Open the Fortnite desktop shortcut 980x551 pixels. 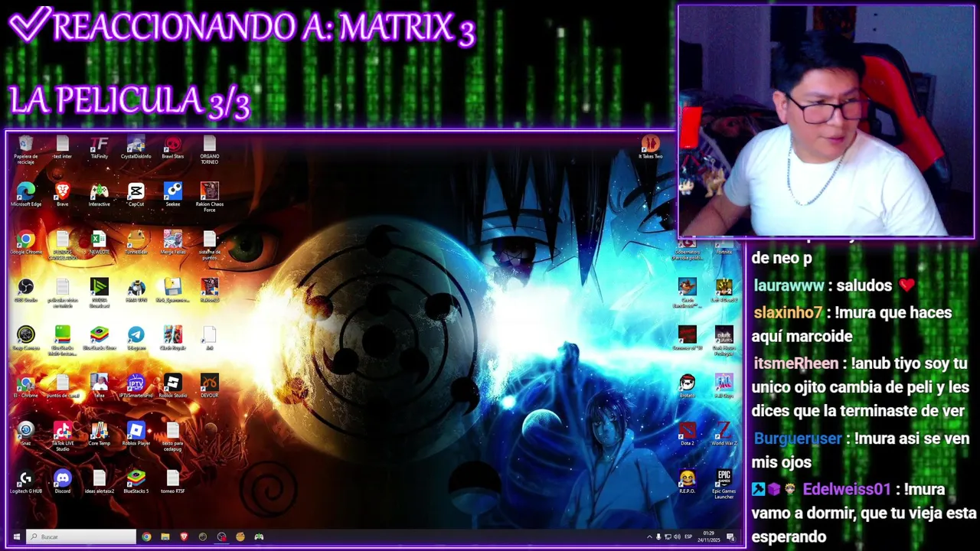click(724, 243)
